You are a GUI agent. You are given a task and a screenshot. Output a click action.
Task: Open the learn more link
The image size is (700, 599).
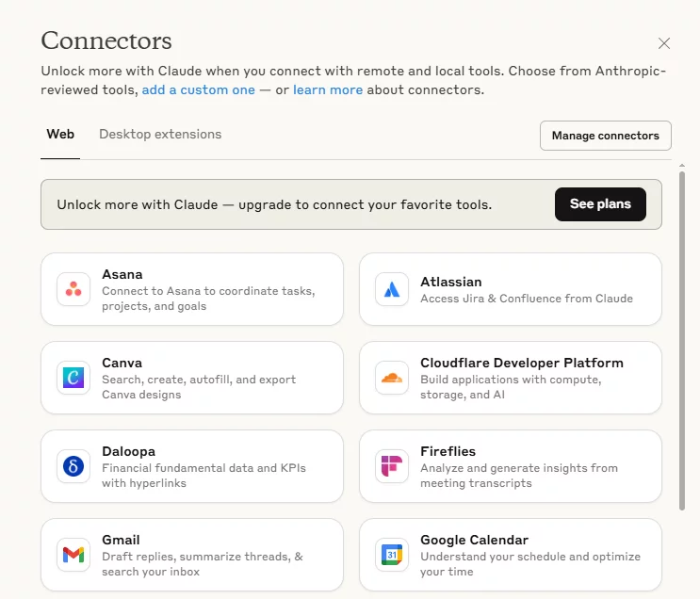point(328,89)
